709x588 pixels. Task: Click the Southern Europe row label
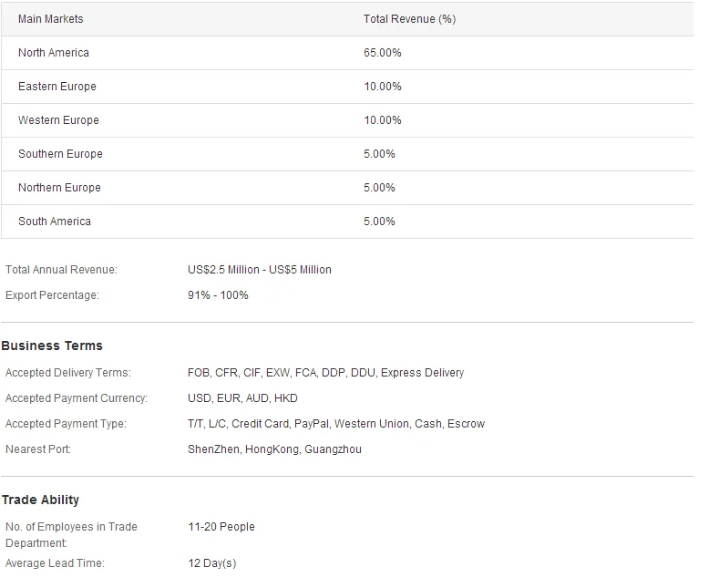tap(60, 154)
